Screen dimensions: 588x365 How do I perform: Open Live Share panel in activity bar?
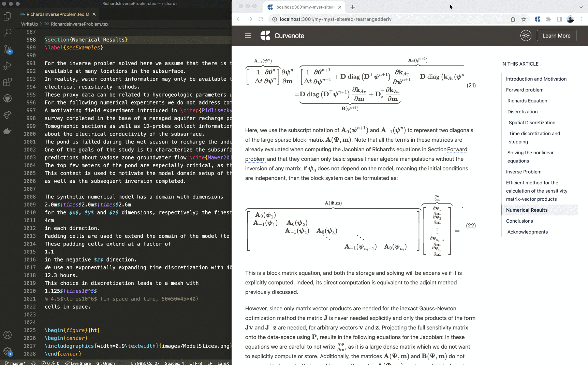8,115
